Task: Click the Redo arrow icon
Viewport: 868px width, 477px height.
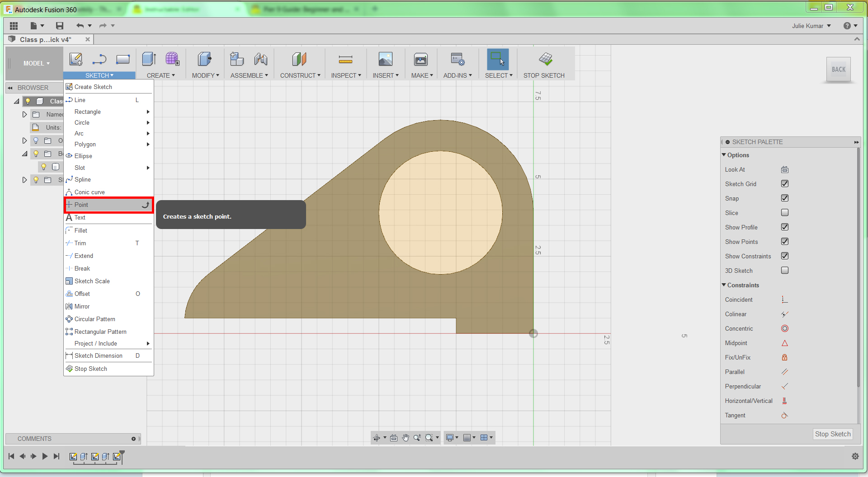Action: click(x=103, y=26)
